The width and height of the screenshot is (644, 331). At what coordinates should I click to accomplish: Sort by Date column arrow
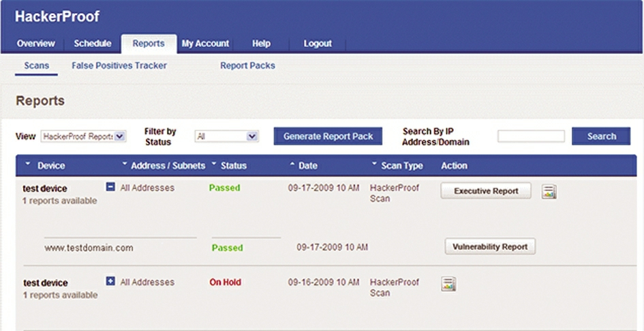292,164
